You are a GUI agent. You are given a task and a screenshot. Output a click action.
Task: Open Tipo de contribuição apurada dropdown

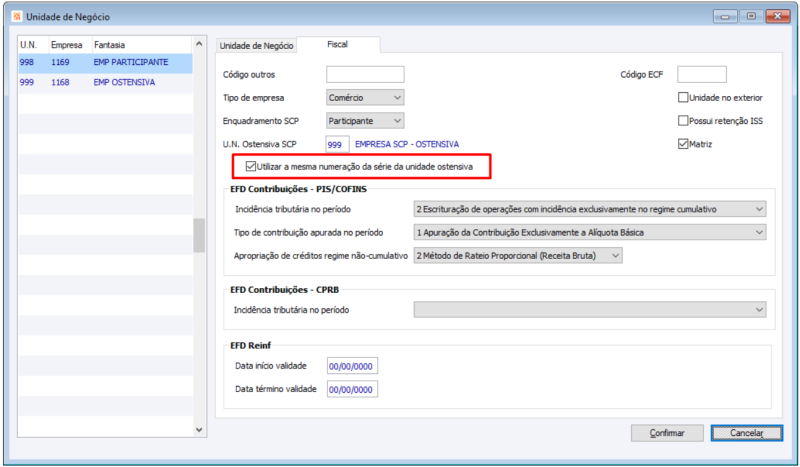point(590,232)
